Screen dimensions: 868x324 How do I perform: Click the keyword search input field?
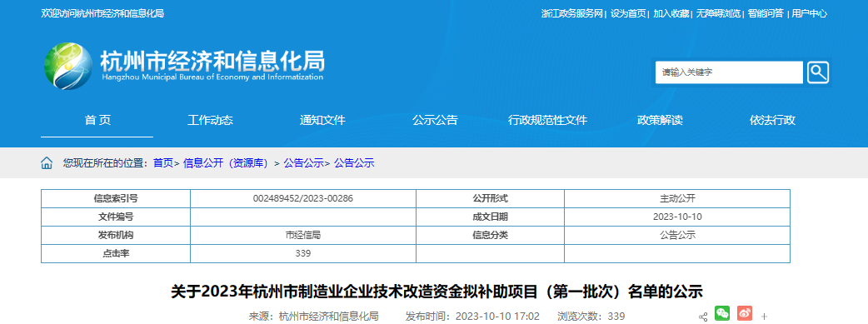click(729, 72)
